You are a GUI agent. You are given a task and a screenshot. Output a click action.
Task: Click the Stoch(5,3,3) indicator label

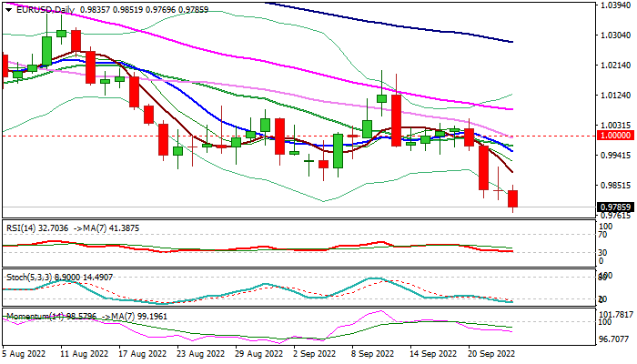(32, 275)
